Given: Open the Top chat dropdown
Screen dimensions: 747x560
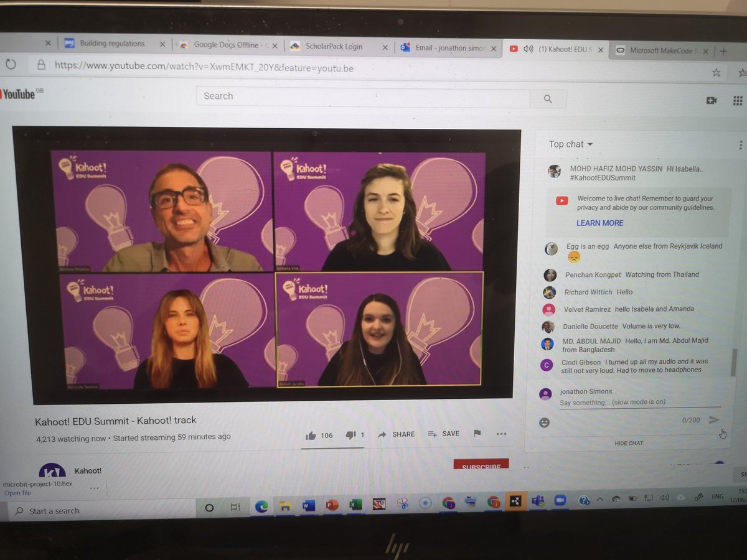Looking at the screenshot, I should [570, 144].
